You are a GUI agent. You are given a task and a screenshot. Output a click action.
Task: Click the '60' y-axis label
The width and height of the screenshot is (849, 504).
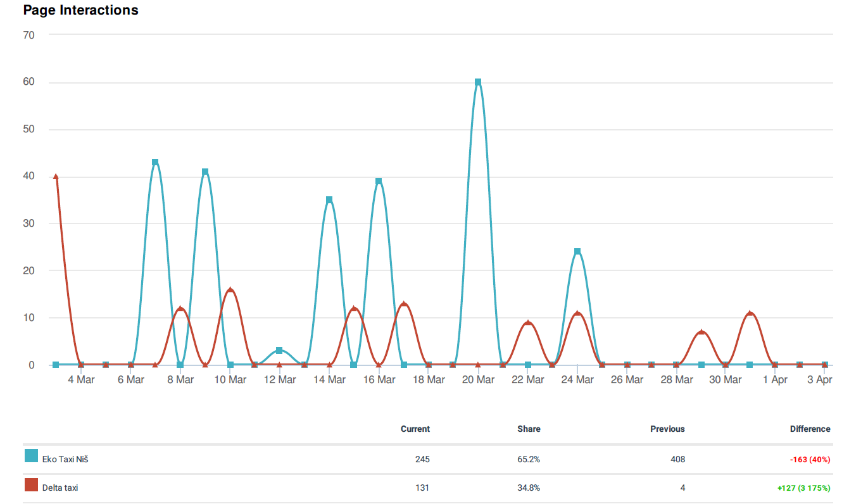coord(28,82)
